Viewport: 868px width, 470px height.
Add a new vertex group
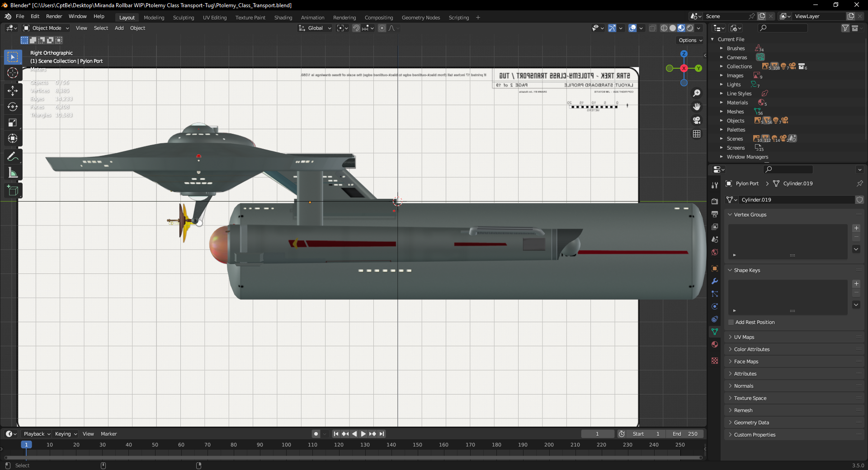pyautogui.click(x=856, y=228)
